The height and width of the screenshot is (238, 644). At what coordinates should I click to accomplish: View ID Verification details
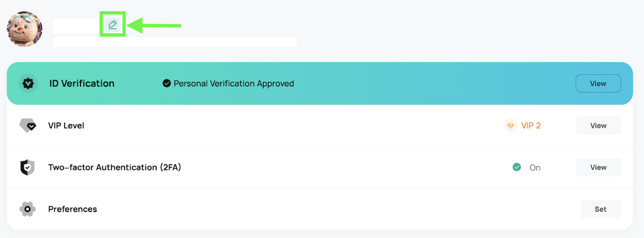point(598,84)
